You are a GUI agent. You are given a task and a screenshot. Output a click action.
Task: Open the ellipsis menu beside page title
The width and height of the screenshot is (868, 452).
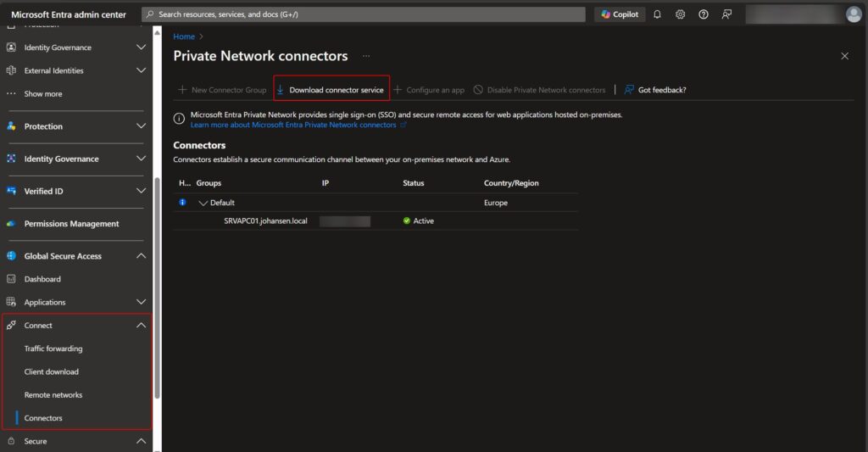click(x=366, y=56)
